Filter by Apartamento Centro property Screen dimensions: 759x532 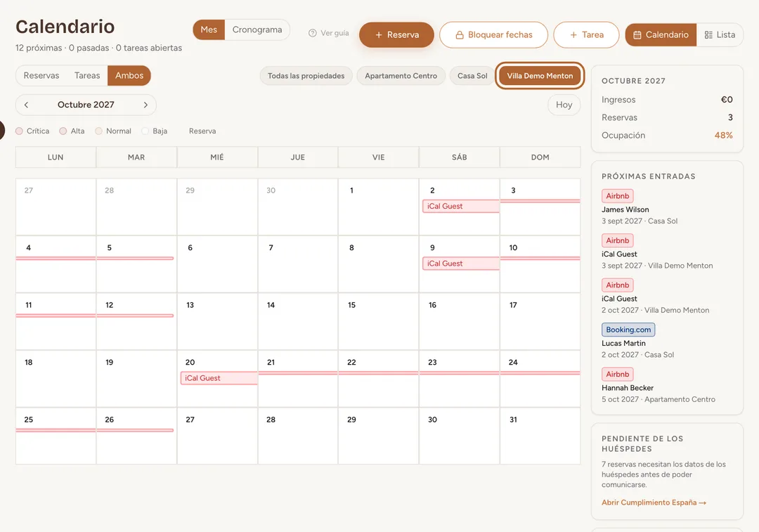pos(401,75)
